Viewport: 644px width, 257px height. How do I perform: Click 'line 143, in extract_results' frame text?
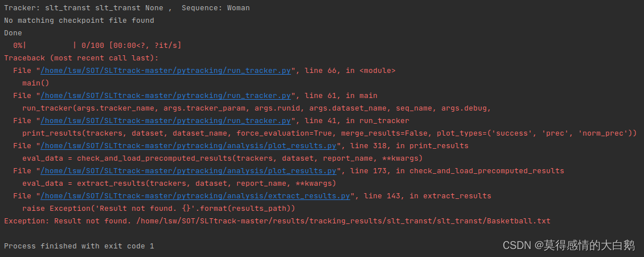[427, 196]
